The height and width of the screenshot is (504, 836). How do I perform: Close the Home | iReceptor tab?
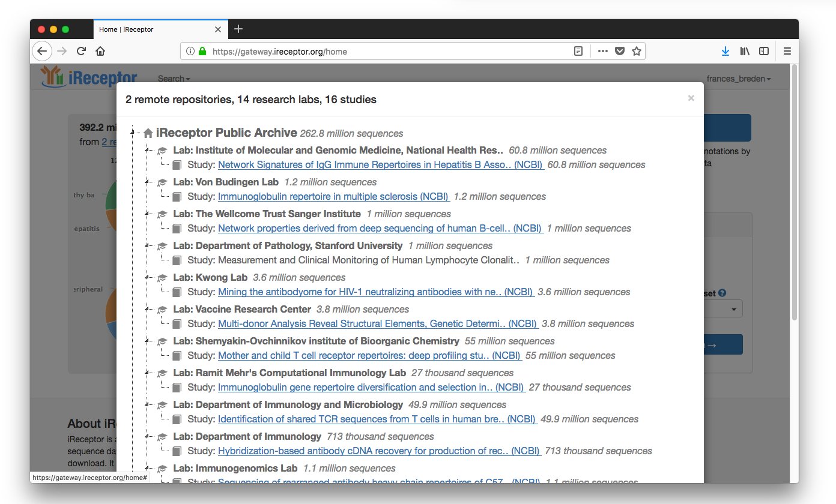click(218, 29)
